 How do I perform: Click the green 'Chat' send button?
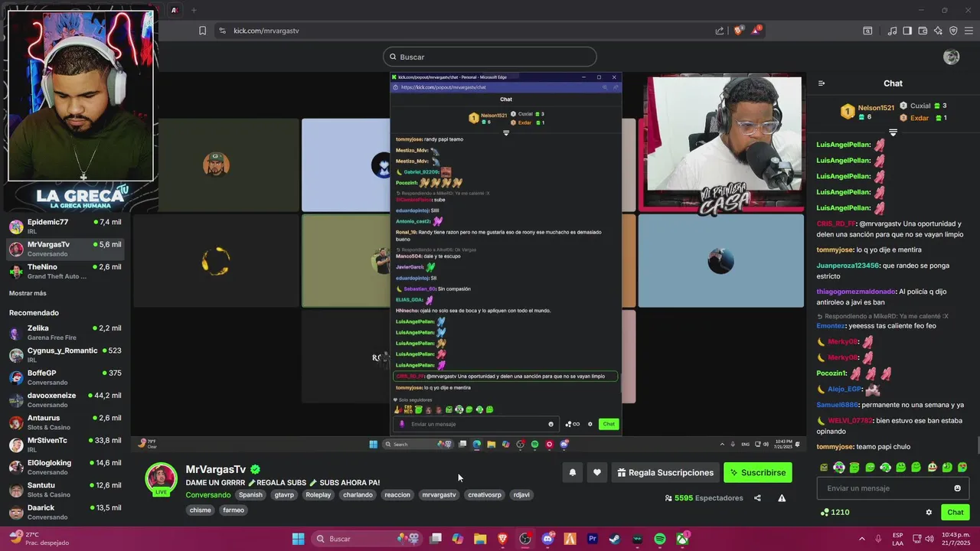(955, 513)
